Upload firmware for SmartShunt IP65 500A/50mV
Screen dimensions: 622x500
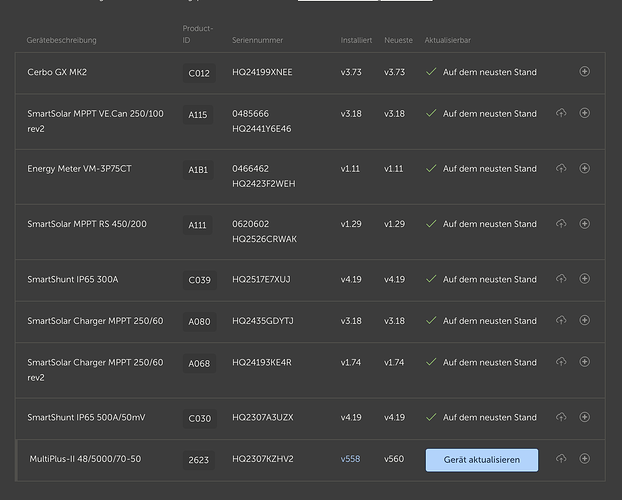[x=561, y=417]
